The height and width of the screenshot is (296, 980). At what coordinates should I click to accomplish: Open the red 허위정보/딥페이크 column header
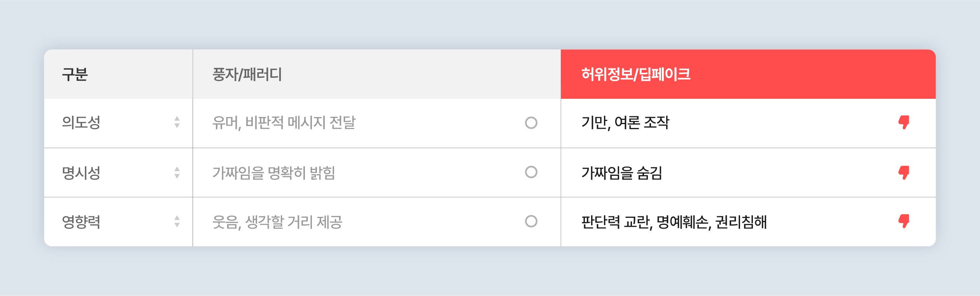click(x=748, y=74)
